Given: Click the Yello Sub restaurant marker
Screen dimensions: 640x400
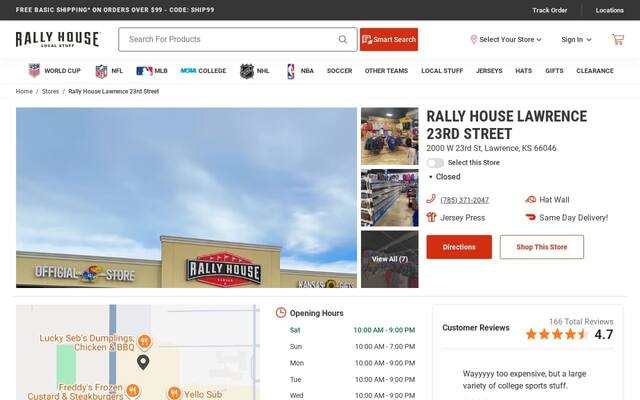Looking at the screenshot, I should (174, 393).
